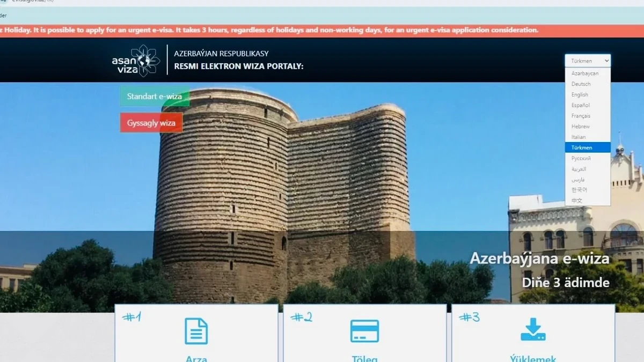Image resolution: width=644 pixels, height=362 pixels.
Task: Click the ASAN Viza logo
Action: tap(136, 61)
